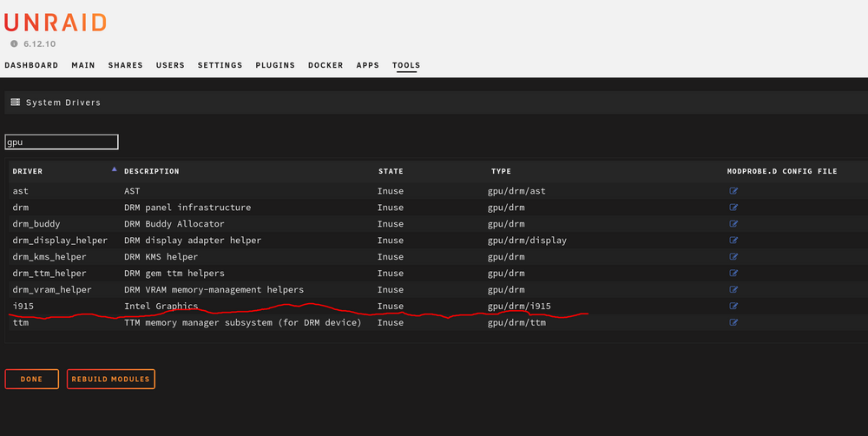
Task: Edit modprobe config for ast driver
Action: (x=733, y=191)
